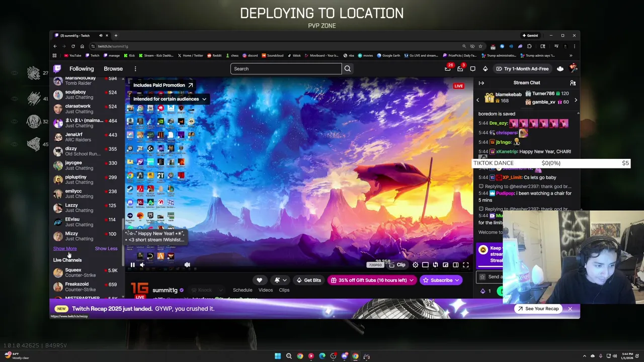Screen dimensions: 644x362
Task: Toggle notification bell dropdown for summit1g
Action: pyautogui.click(x=280, y=280)
